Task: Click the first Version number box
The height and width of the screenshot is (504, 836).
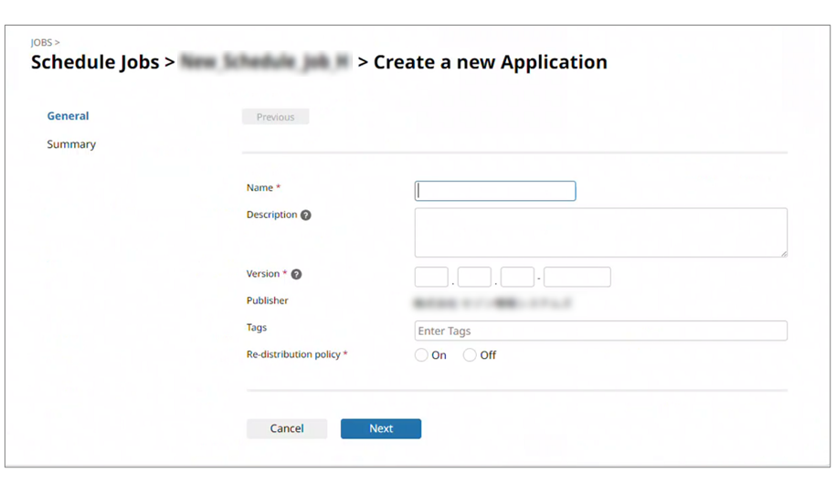Action: [431, 277]
